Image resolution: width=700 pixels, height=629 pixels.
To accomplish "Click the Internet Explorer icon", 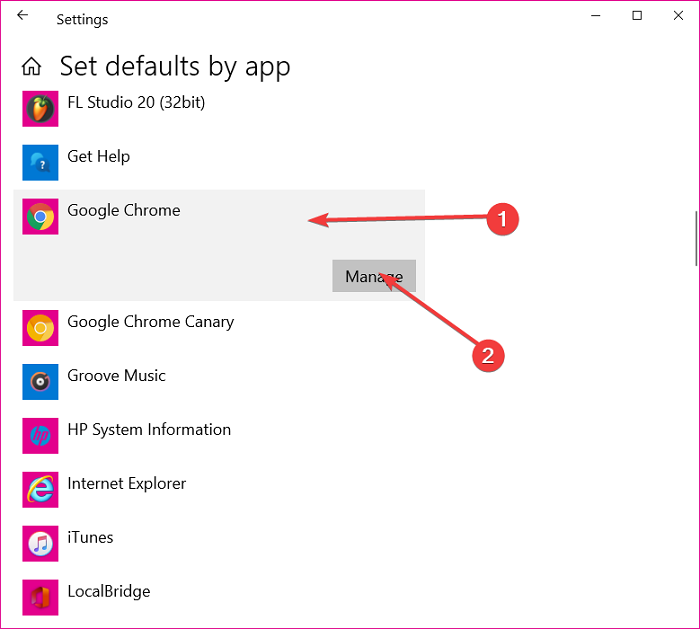I will (40, 489).
